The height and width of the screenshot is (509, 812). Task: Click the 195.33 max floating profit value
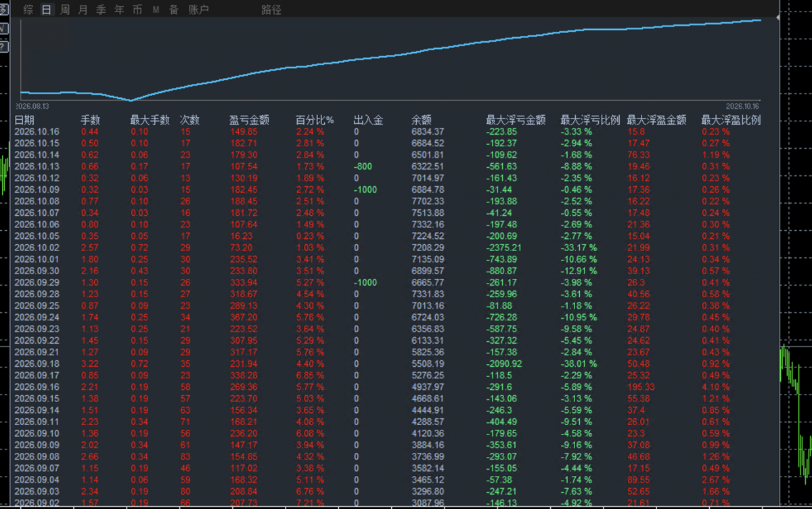tap(641, 387)
